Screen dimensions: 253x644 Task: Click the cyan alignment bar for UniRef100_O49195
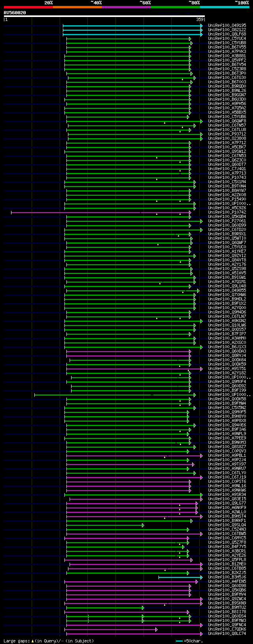[x=133, y=26]
